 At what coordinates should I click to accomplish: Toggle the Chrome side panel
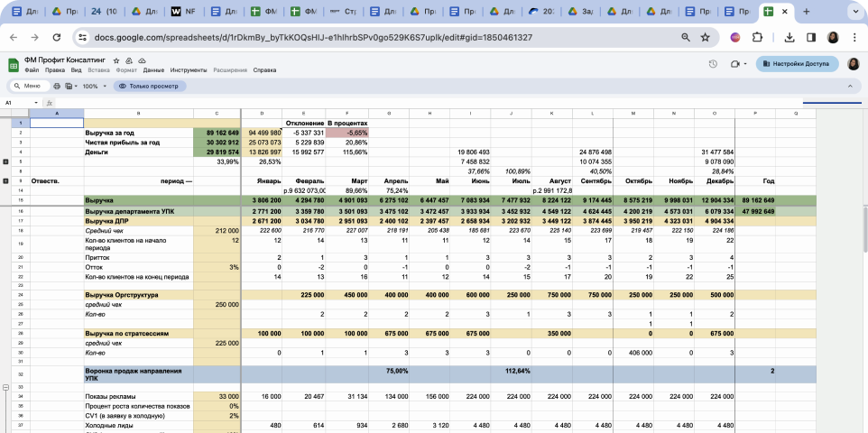pyautogui.click(x=810, y=37)
